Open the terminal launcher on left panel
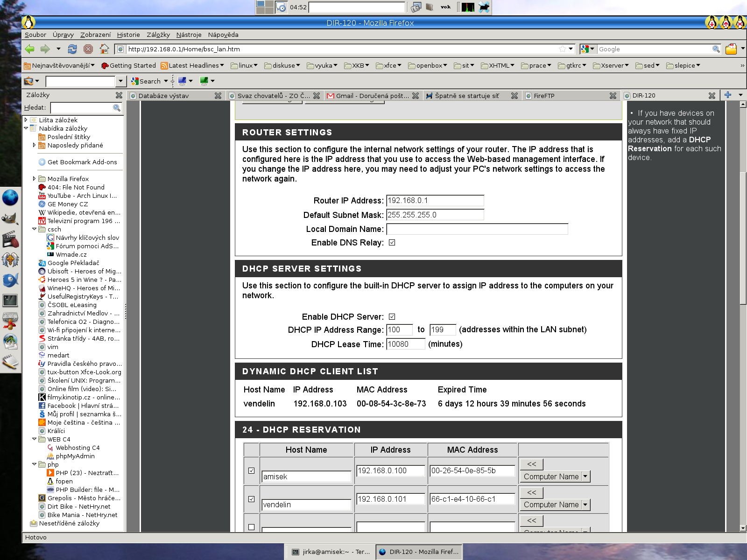The image size is (747, 560). point(10,301)
